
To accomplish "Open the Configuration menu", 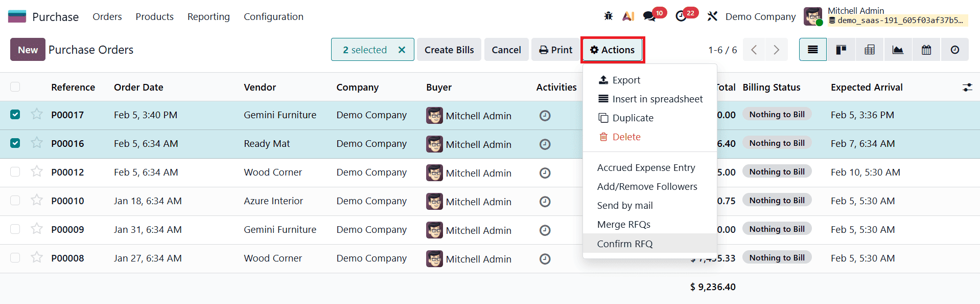I will click(273, 16).
